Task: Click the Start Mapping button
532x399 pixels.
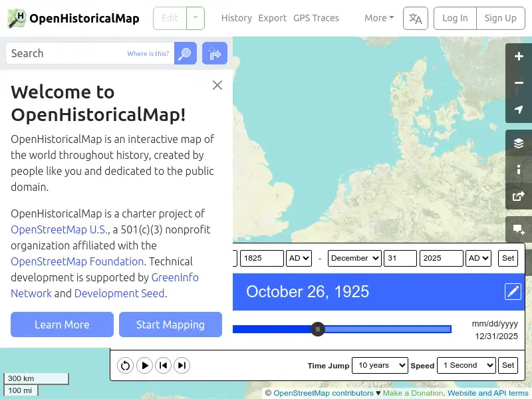Action: click(x=170, y=325)
